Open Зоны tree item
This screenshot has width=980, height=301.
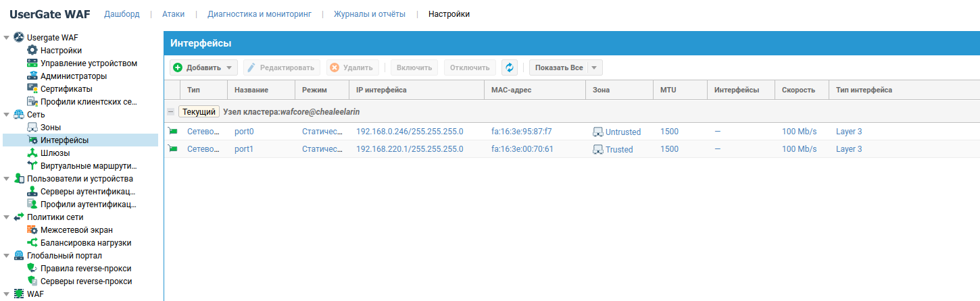point(51,127)
